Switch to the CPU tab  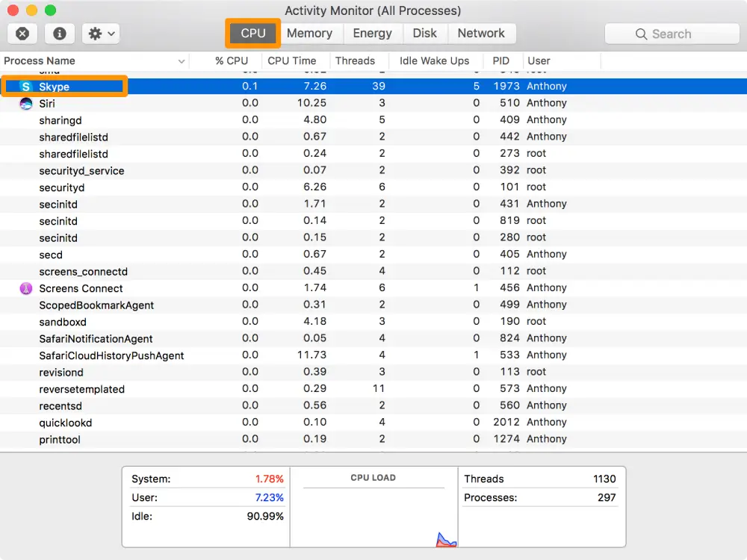[253, 33]
